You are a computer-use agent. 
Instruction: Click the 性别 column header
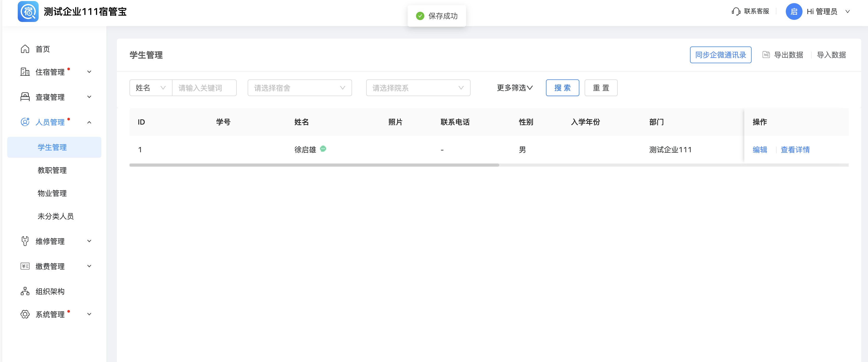pos(526,122)
